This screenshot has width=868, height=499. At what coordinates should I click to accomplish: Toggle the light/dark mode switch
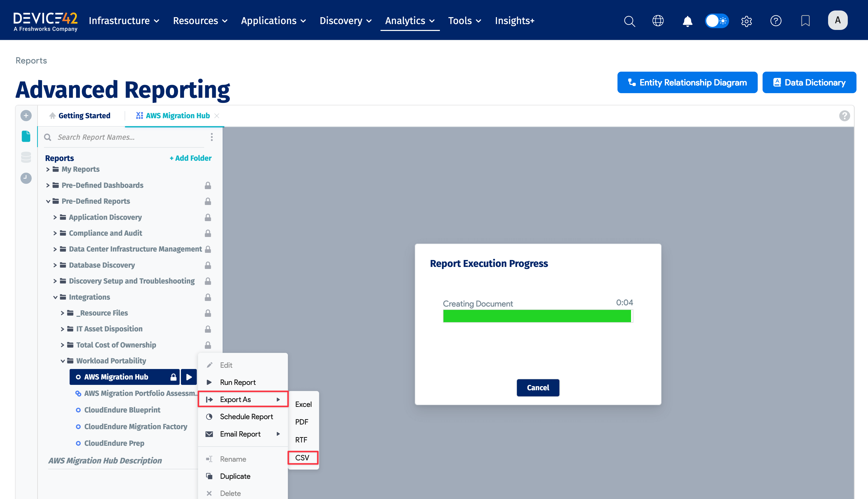click(x=717, y=21)
